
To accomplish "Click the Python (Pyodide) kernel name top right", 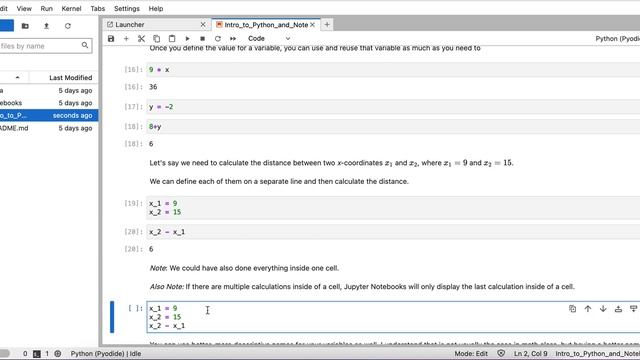I will 617,38.
